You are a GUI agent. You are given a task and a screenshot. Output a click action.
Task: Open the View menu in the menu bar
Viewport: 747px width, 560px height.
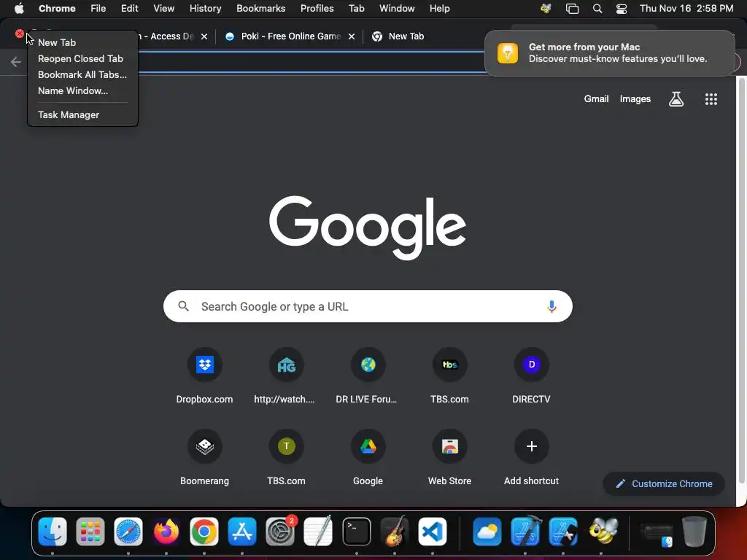164,9
